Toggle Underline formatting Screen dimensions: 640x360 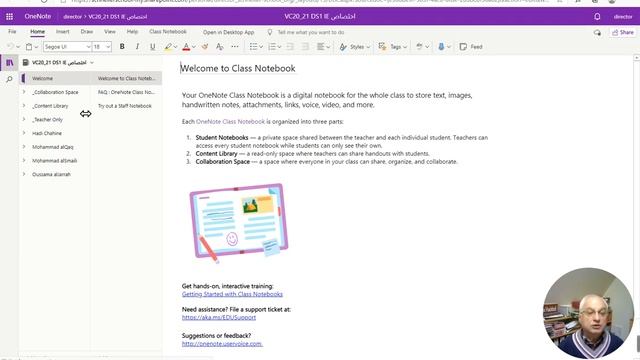click(x=153, y=47)
